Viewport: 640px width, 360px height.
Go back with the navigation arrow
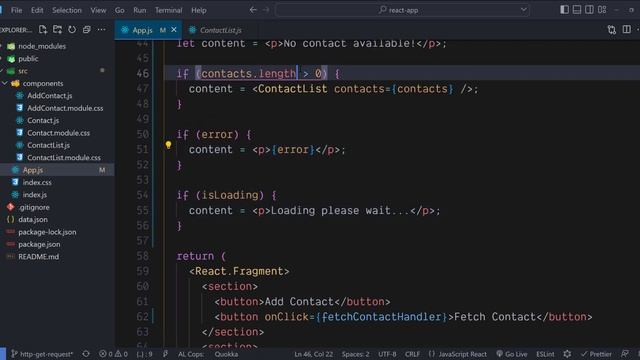[253, 10]
